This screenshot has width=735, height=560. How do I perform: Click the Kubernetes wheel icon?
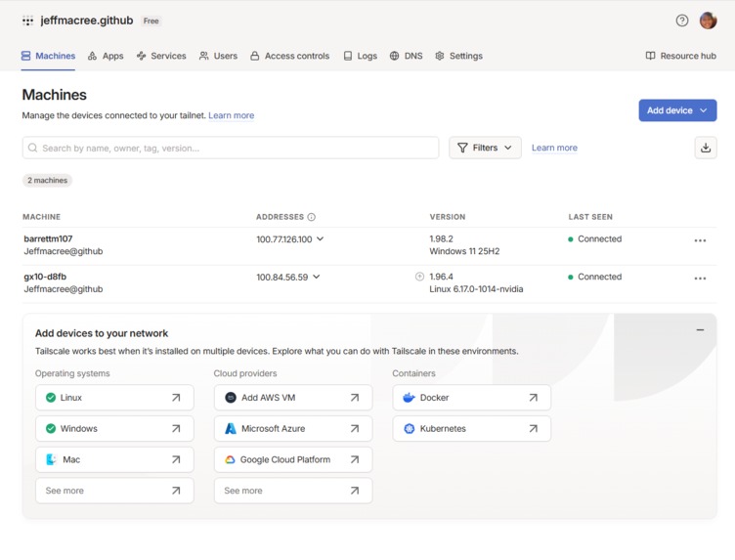(x=410, y=428)
